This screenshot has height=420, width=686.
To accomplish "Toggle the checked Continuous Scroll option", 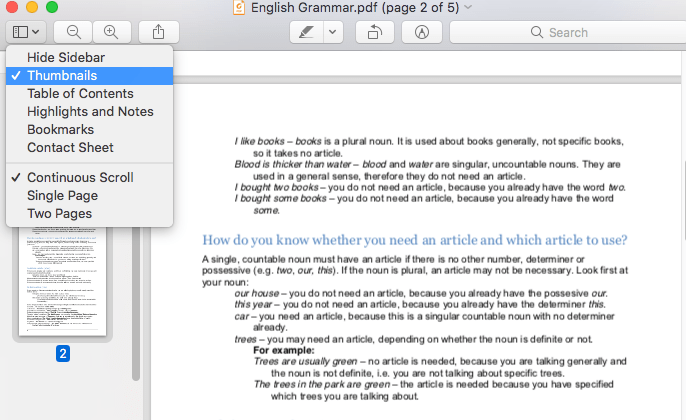I will pyautogui.click(x=80, y=178).
